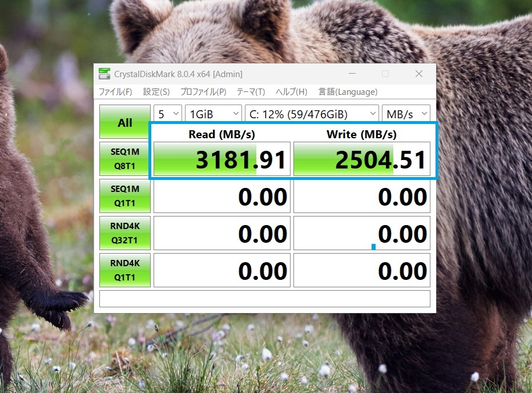Viewport: 532px width, 393px height.
Task: Start the SEQ1M Q8T1 test
Action: point(125,159)
